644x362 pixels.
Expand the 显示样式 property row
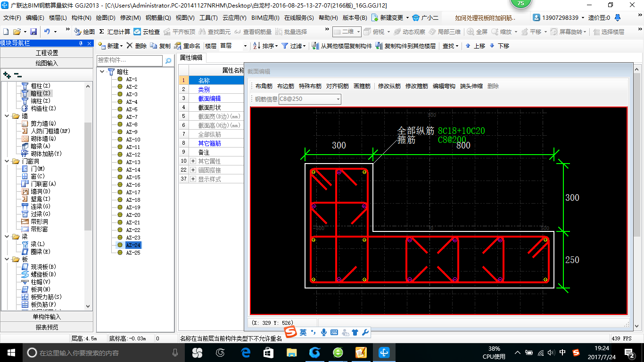coord(193,179)
